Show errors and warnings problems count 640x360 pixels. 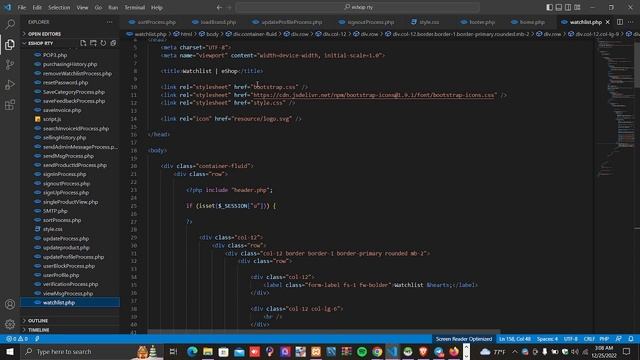tap(17, 339)
